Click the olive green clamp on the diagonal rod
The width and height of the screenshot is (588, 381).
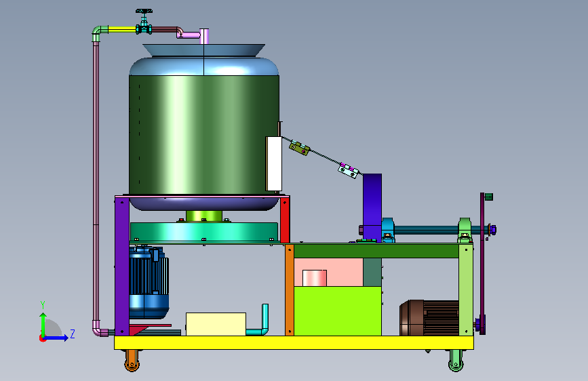(x=299, y=148)
